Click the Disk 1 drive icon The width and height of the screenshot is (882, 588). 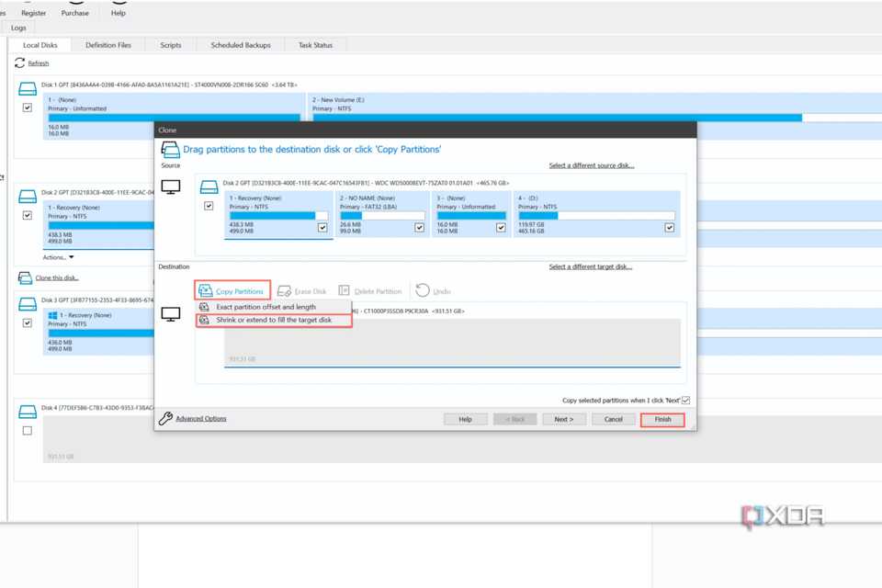point(28,89)
